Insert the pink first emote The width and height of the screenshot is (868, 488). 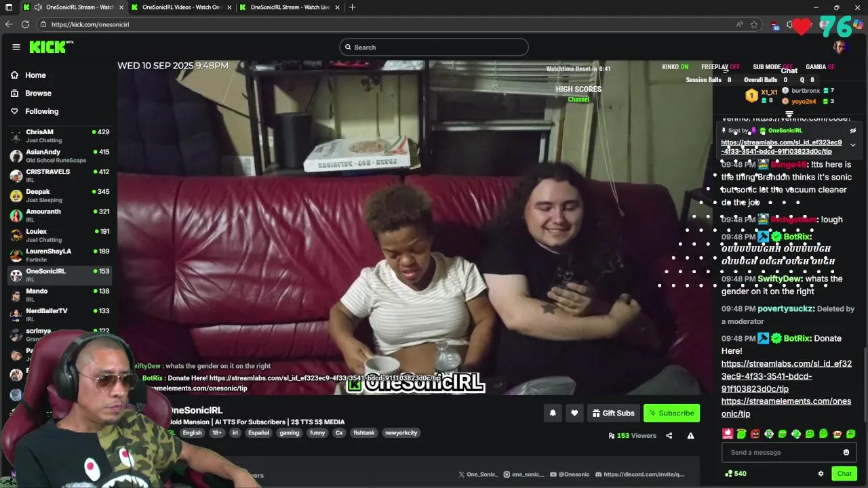point(728,434)
